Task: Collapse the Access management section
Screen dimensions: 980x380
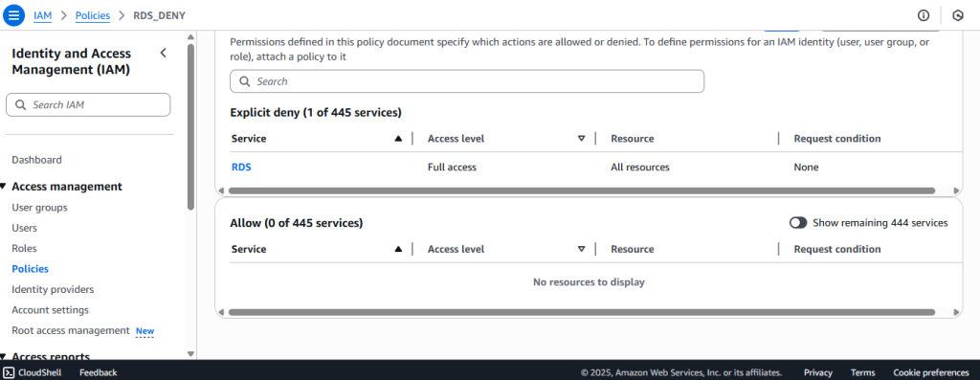Action: pyautogui.click(x=3, y=187)
